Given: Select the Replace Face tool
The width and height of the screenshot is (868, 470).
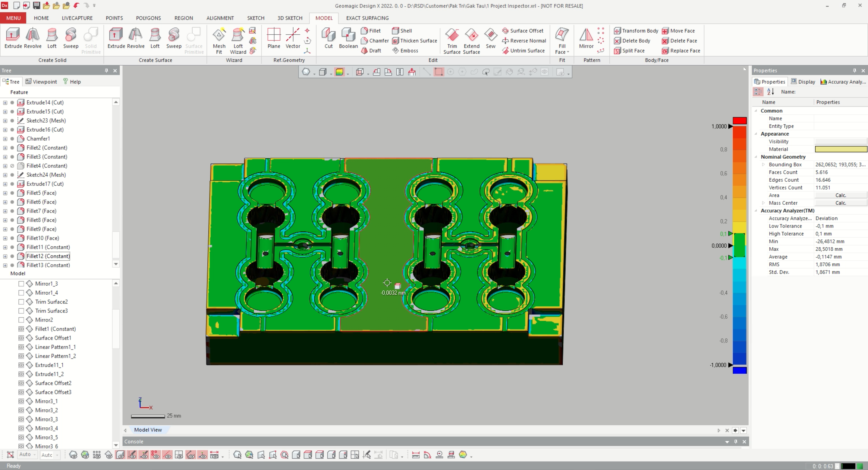Looking at the screenshot, I should click(x=681, y=51).
